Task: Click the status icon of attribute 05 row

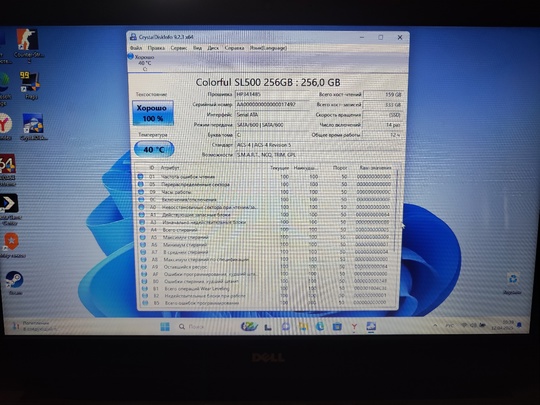Action: tap(141, 184)
